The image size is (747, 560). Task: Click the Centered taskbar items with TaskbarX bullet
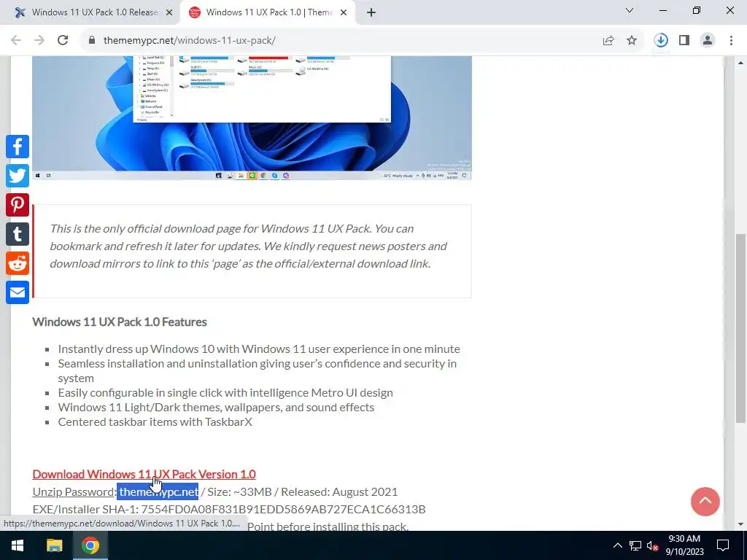tap(155, 422)
